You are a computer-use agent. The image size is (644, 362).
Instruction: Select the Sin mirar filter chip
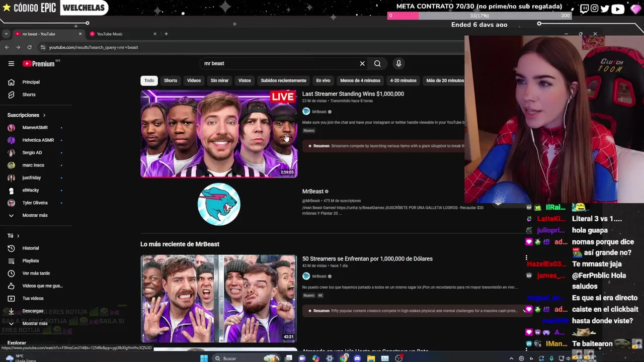(x=219, y=80)
